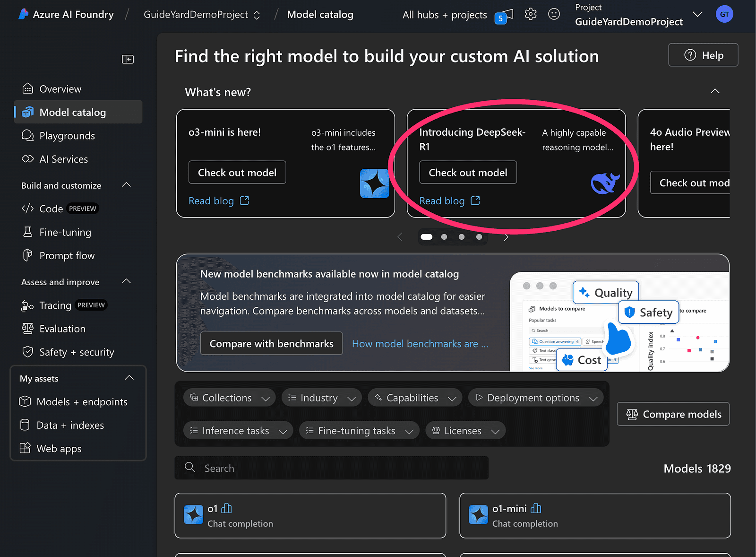
Task: Click the o3-mini card sparkle logo
Action: [375, 183]
